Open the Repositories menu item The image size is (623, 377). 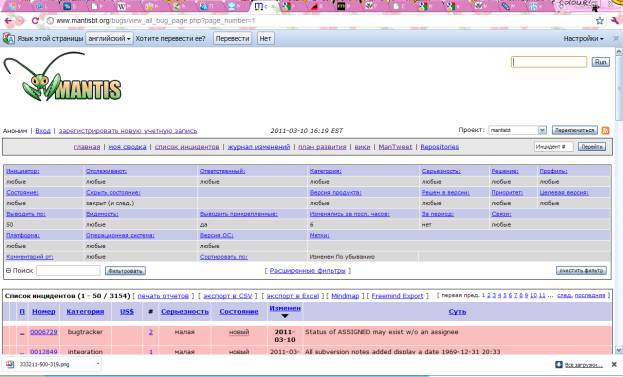(439, 147)
